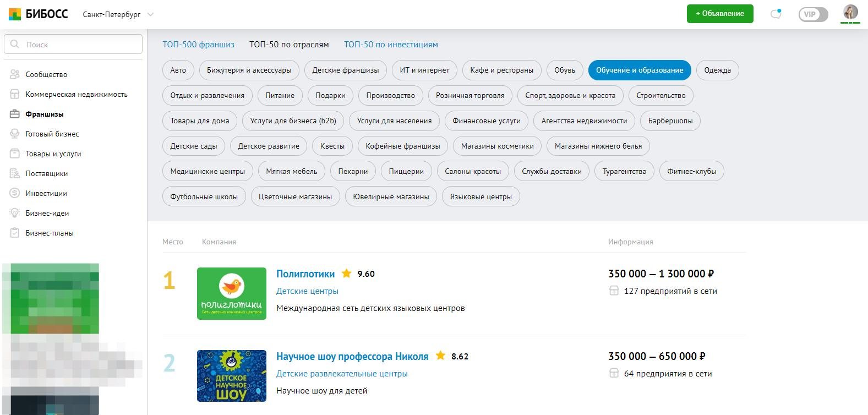
Task: Expand the Санкт-Петербург city dropdown
Action: pos(118,14)
